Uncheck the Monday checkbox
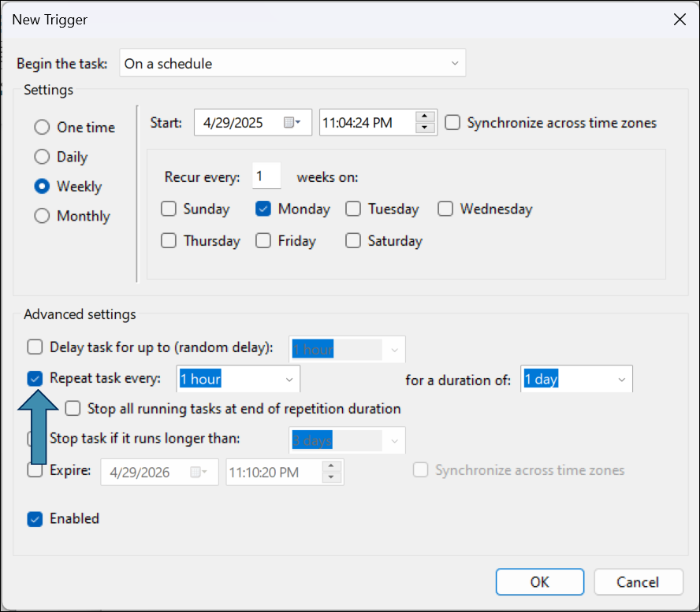 click(x=263, y=210)
